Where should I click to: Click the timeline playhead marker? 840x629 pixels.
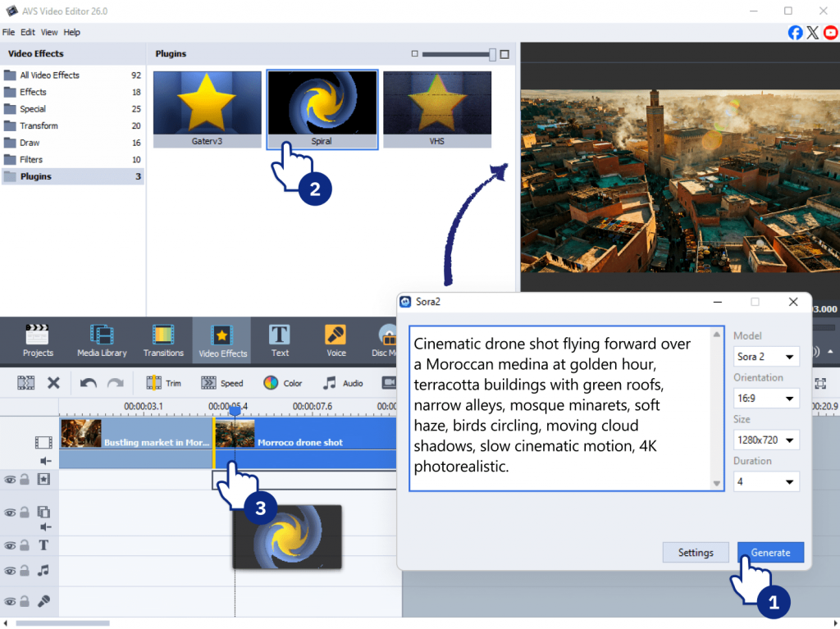235,410
